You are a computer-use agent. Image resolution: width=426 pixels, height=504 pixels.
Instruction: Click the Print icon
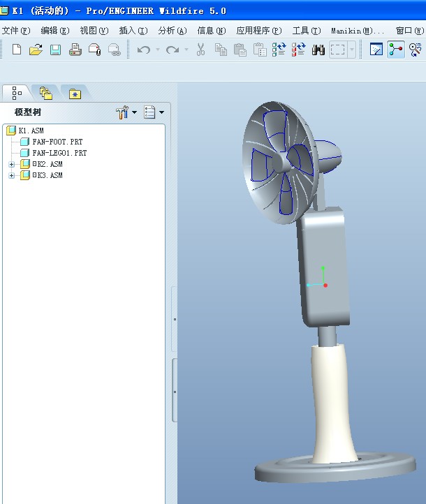75,50
